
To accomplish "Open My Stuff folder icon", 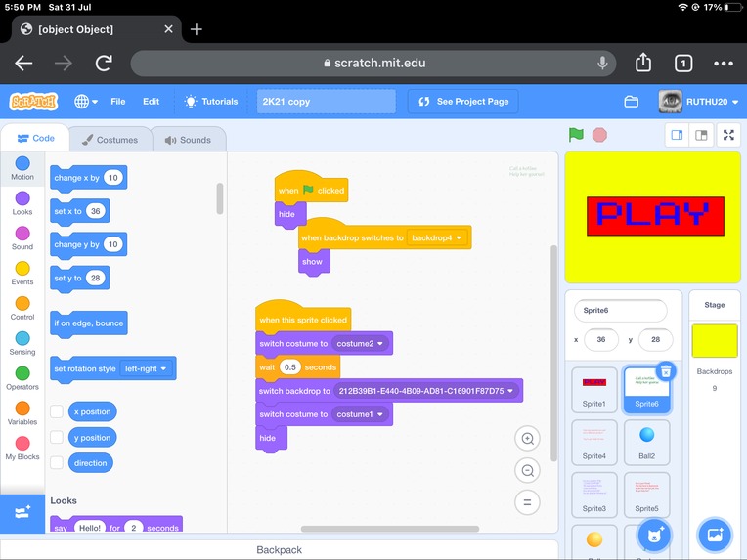I will click(x=632, y=102).
